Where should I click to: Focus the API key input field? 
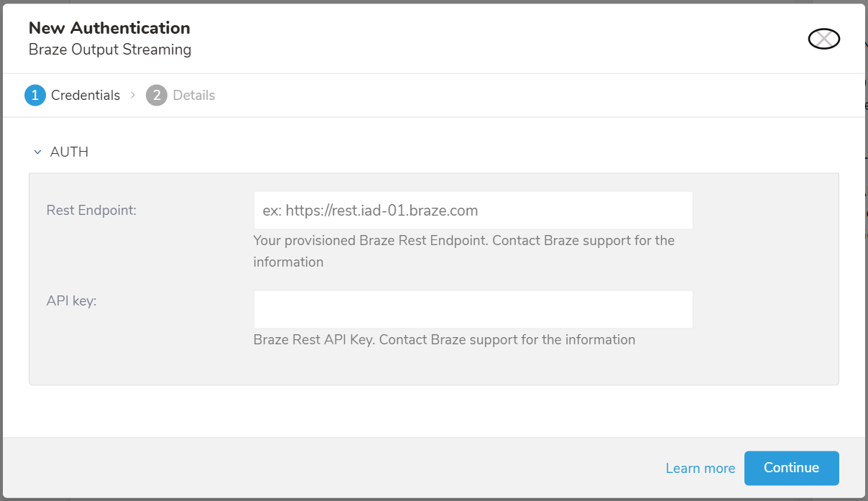point(473,310)
